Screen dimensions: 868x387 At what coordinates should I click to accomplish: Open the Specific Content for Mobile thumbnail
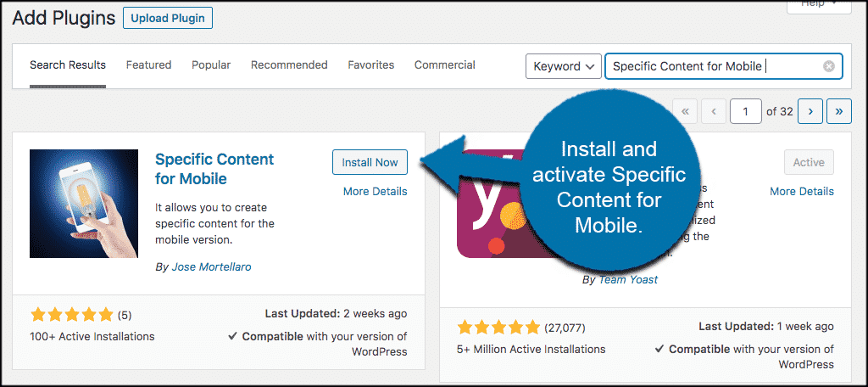84,204
